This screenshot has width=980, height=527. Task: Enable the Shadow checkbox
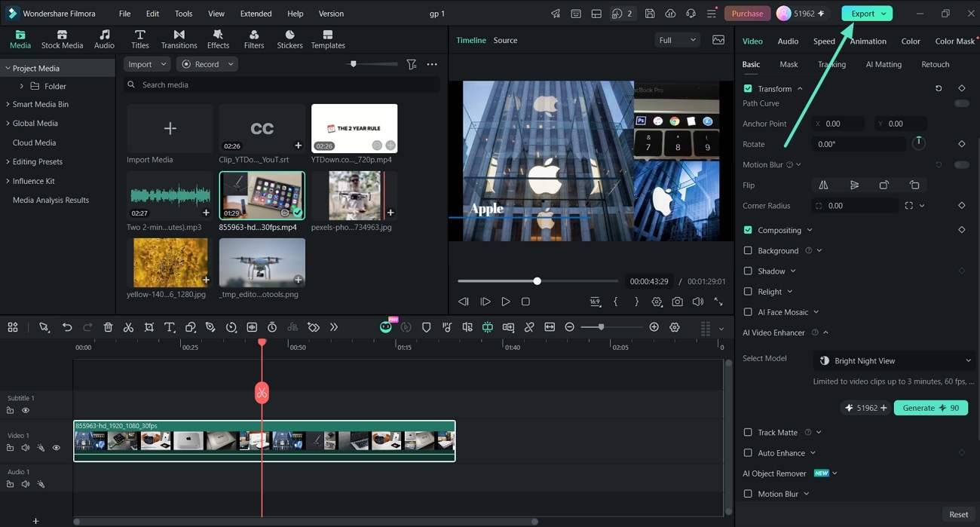(x=748, y=271)
